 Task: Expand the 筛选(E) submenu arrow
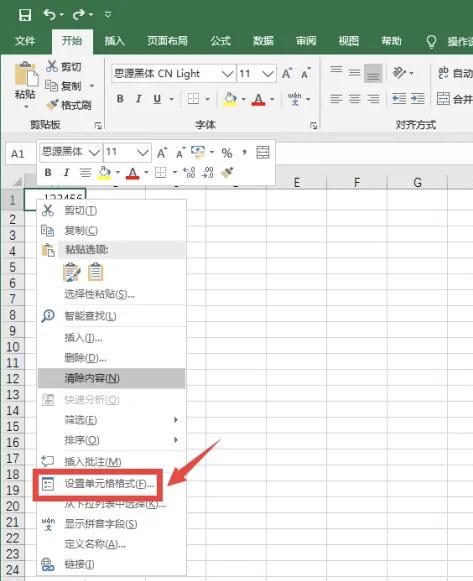tap(176, 420)
